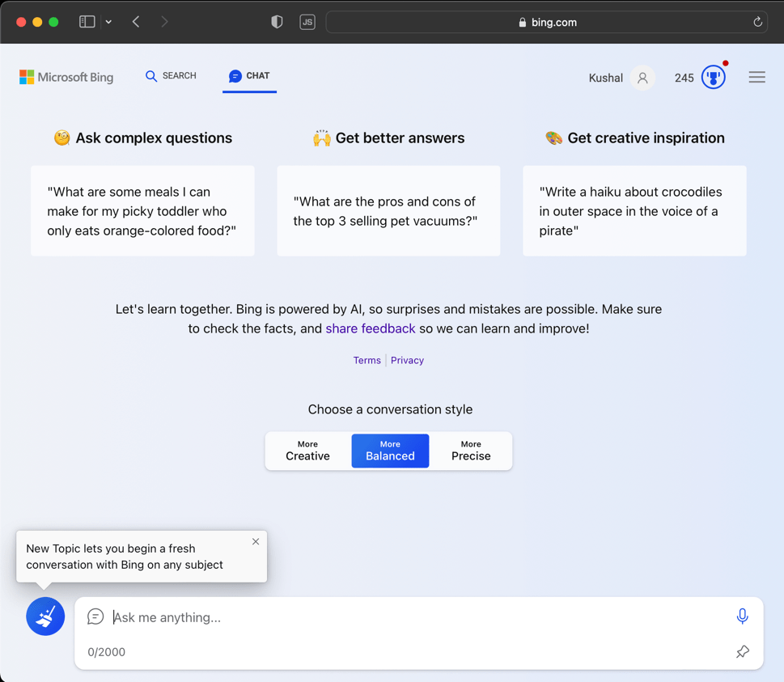Switch to the Chat tab

click(249, 76)
